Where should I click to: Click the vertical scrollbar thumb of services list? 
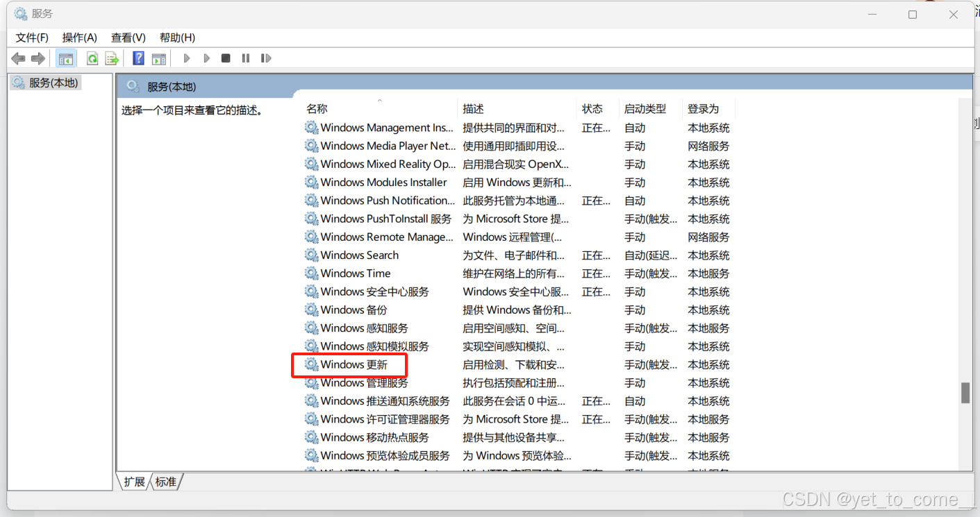pyautogui.click(x=965, y=393)
